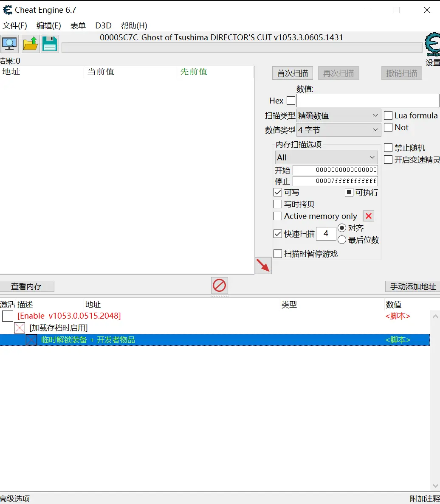Click the green <脚本> value in selected row
Viewport: 440px width, 504px height.
398,340
